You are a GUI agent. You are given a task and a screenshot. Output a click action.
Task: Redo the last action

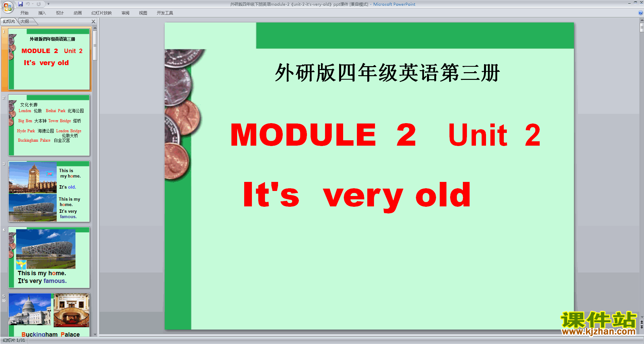coord(39,4)
